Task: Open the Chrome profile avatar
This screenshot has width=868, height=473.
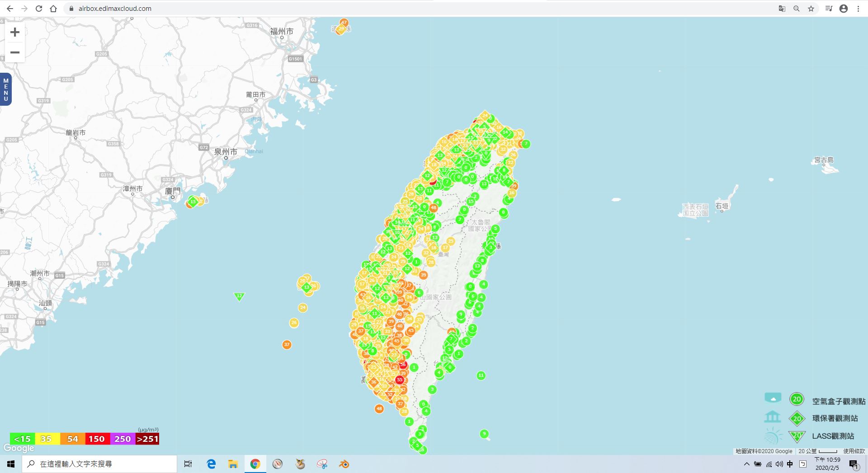Action: 844,9
